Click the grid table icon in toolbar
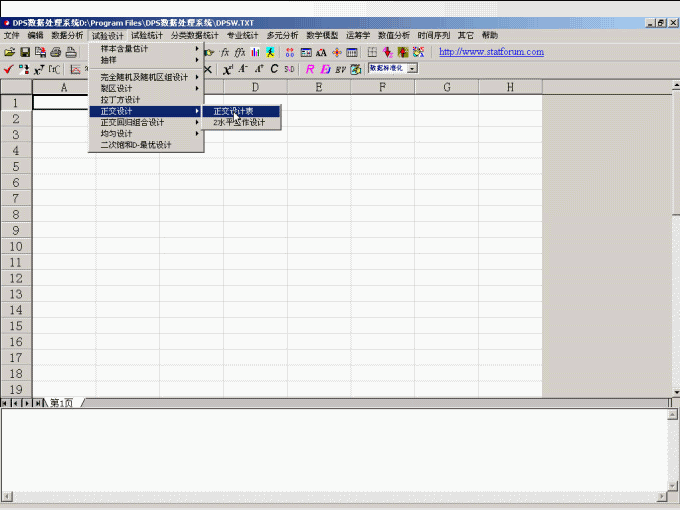The height and width of the screenshot is (510, 680). pos(372,52)
